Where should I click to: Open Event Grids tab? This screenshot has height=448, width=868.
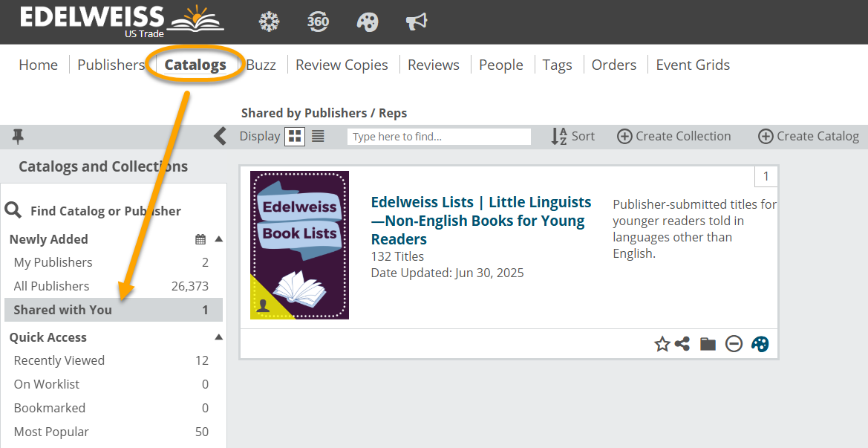(x=693, y=65)
